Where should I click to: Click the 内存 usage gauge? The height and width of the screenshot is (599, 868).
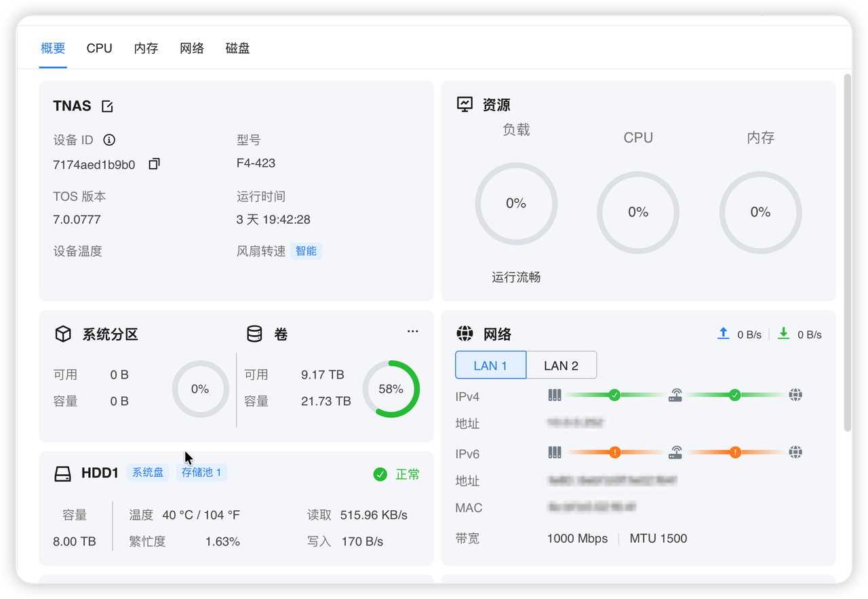pyautogui.click(x=760, y=212)
